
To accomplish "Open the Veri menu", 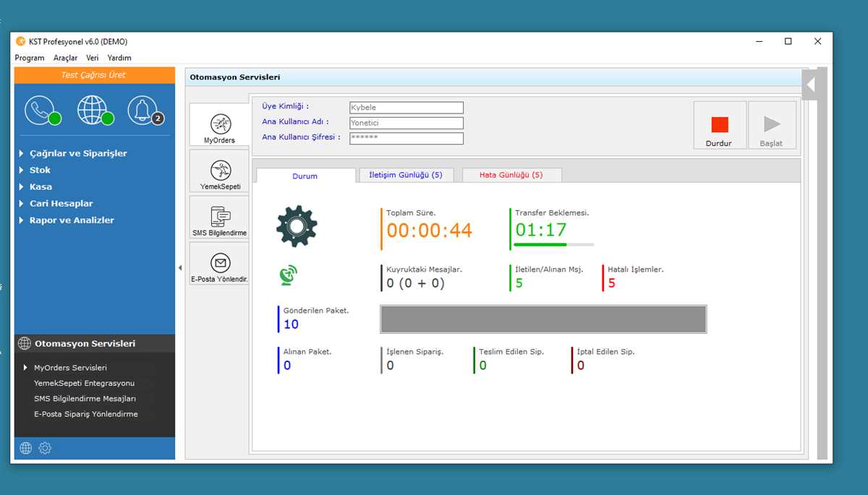I will (93, 58).
